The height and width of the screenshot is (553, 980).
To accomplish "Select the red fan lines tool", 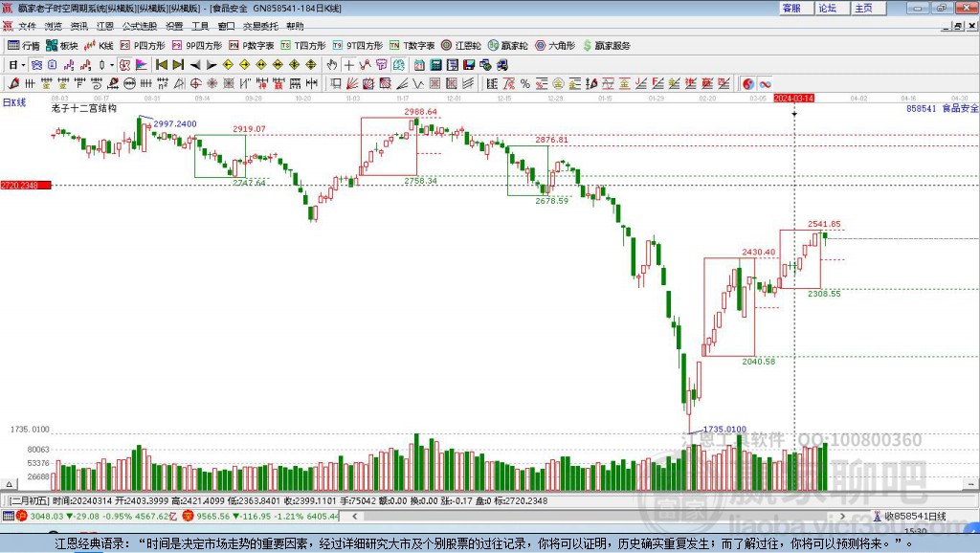I will 352,84.
